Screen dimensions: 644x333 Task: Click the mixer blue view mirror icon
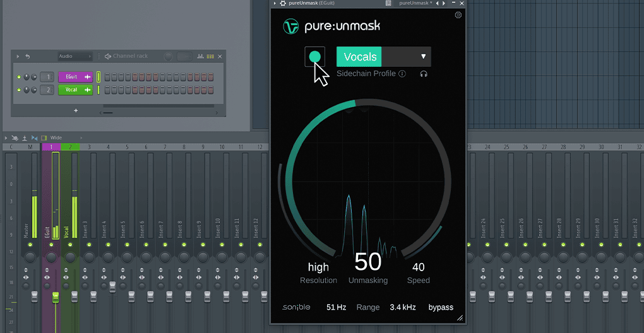34,137
